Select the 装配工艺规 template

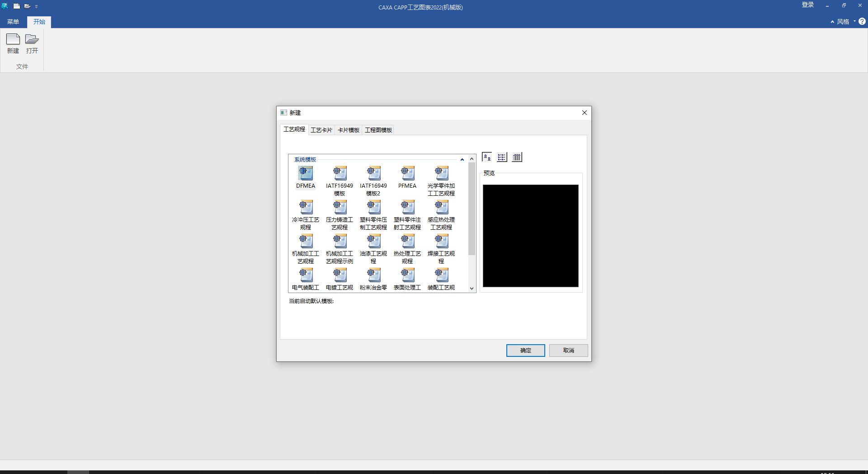441,279
